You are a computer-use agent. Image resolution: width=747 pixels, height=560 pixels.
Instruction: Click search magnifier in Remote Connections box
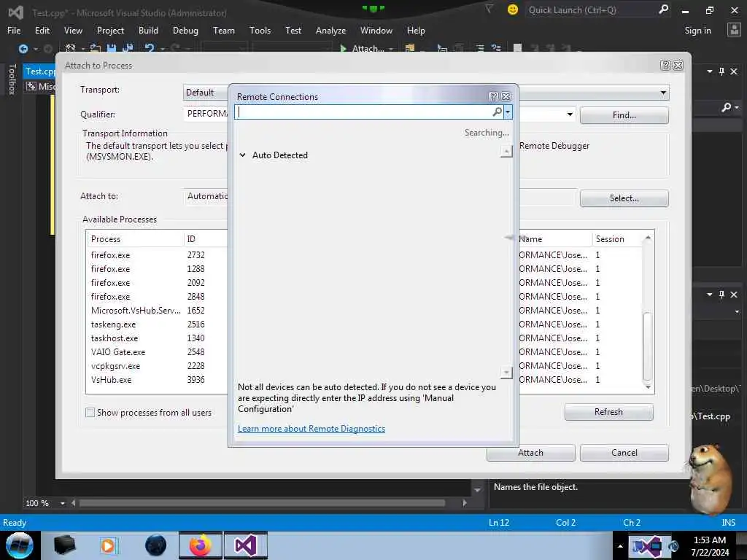[497, 112]
